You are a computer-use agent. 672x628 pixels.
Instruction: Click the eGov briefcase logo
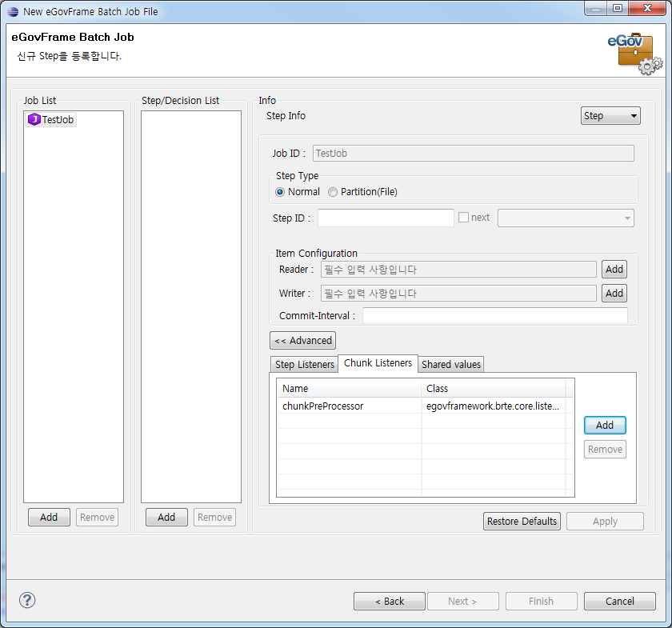coord(635,53)
